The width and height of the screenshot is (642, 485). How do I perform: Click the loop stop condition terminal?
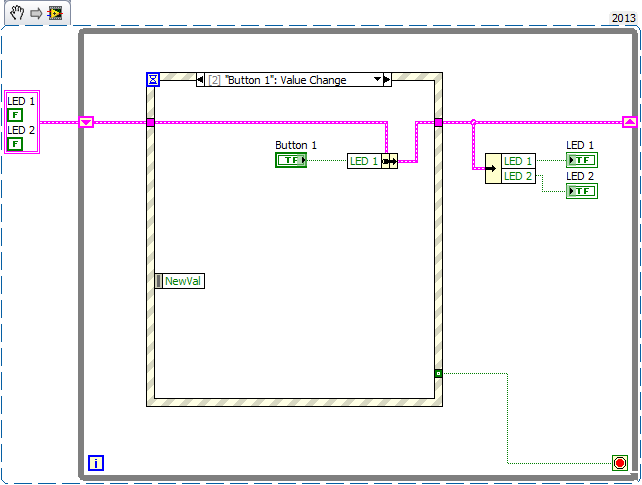tap(620, 463)
